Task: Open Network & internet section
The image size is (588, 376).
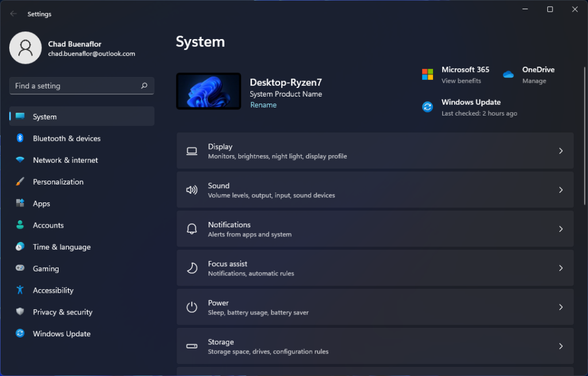Action: tap(82, 160)
